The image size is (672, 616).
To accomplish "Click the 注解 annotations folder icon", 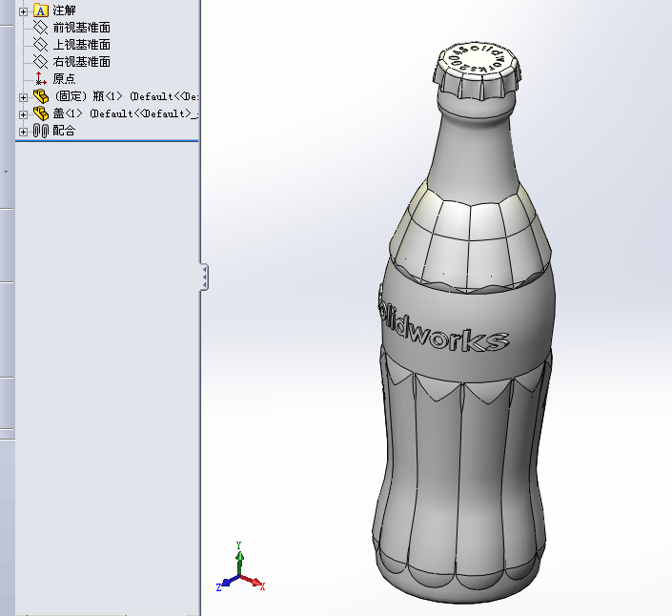I will 41,10.
